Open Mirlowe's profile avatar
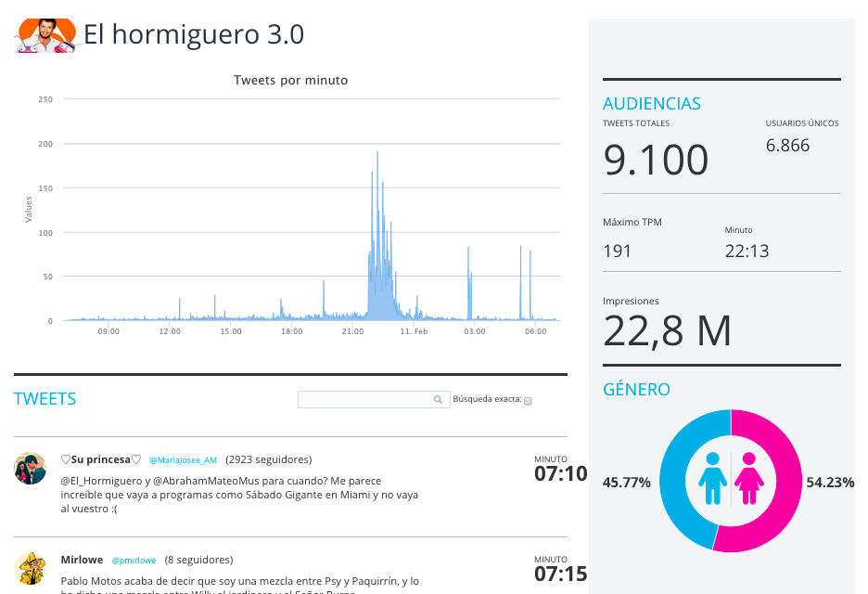The image size is (868, 594). 30,568
